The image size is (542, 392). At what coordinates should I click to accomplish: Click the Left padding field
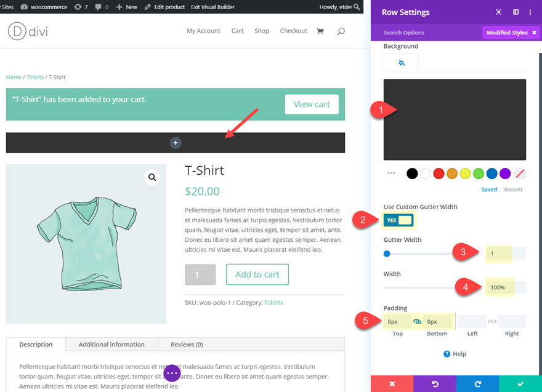coord(472,322)
